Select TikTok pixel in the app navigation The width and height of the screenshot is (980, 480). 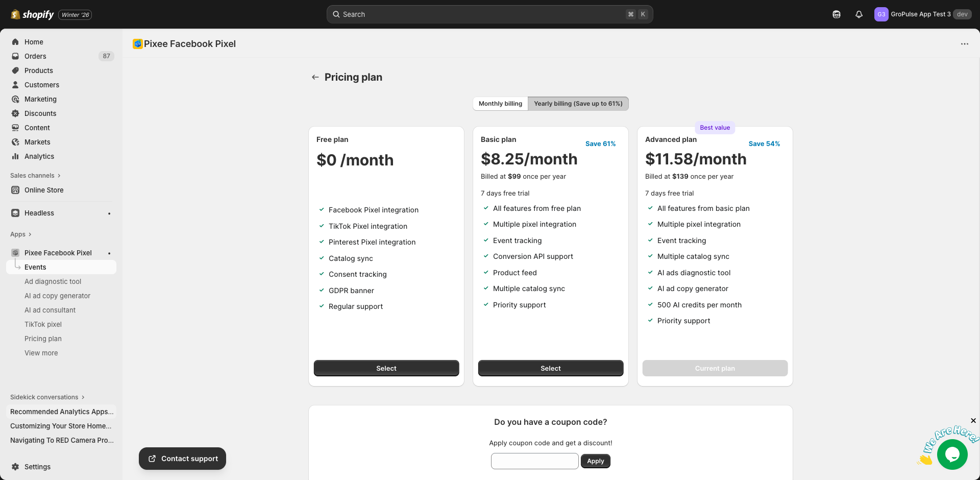click(43, 324)
